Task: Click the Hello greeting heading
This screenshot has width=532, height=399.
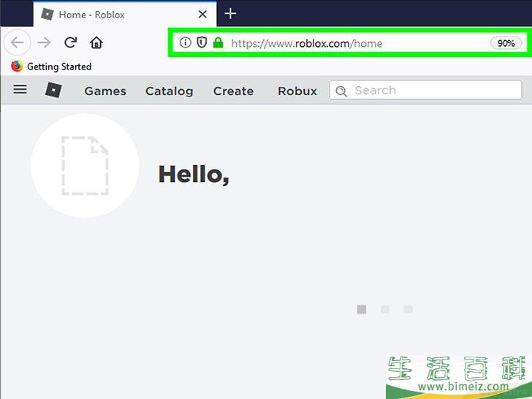Action: (194, 175)
